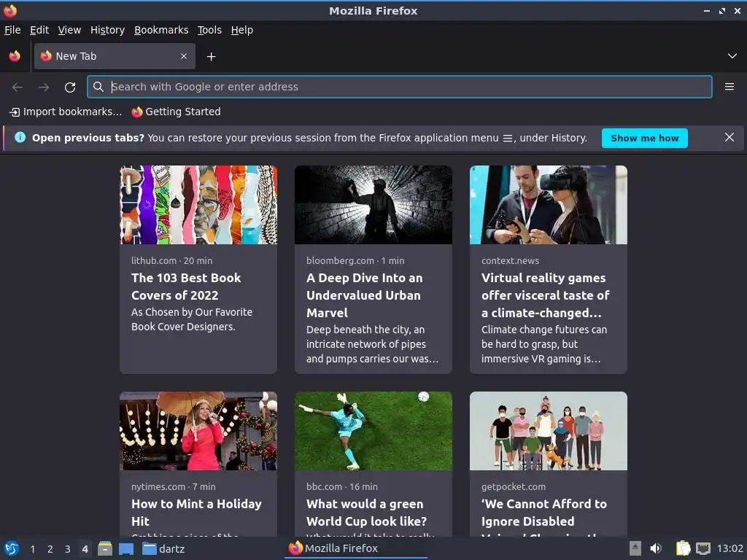
Task: Click the info icon in notification bar
Action: point(20,138)
